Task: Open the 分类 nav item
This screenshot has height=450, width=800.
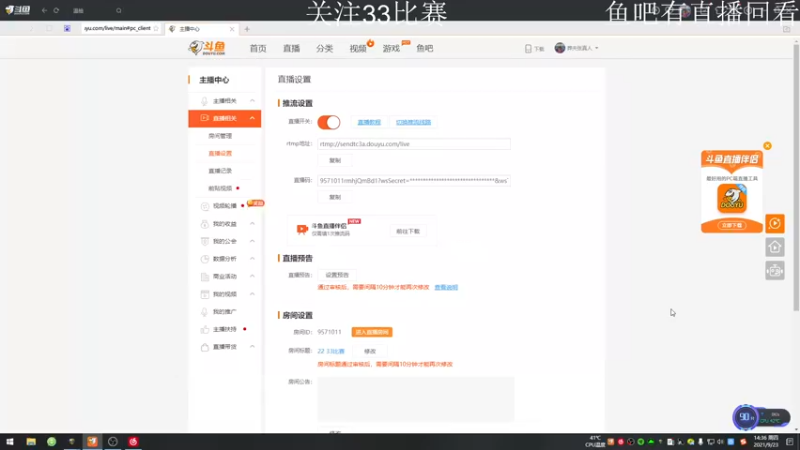Action: [x=324, y=48]
